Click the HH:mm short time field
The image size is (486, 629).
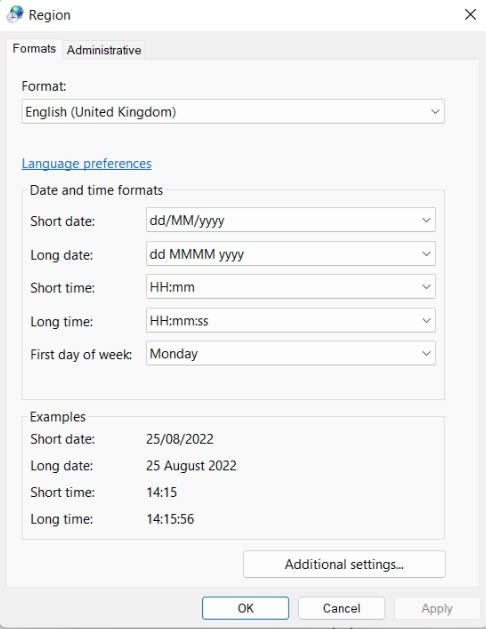coord(291,287)
